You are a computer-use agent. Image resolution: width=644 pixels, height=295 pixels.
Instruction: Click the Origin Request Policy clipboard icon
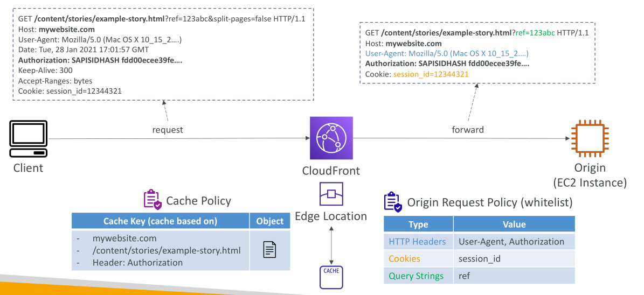393,201
